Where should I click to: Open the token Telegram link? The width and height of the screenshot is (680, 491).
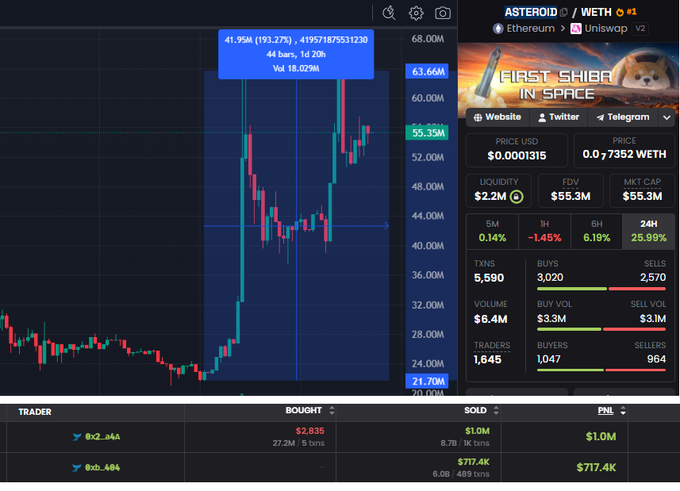623,117
